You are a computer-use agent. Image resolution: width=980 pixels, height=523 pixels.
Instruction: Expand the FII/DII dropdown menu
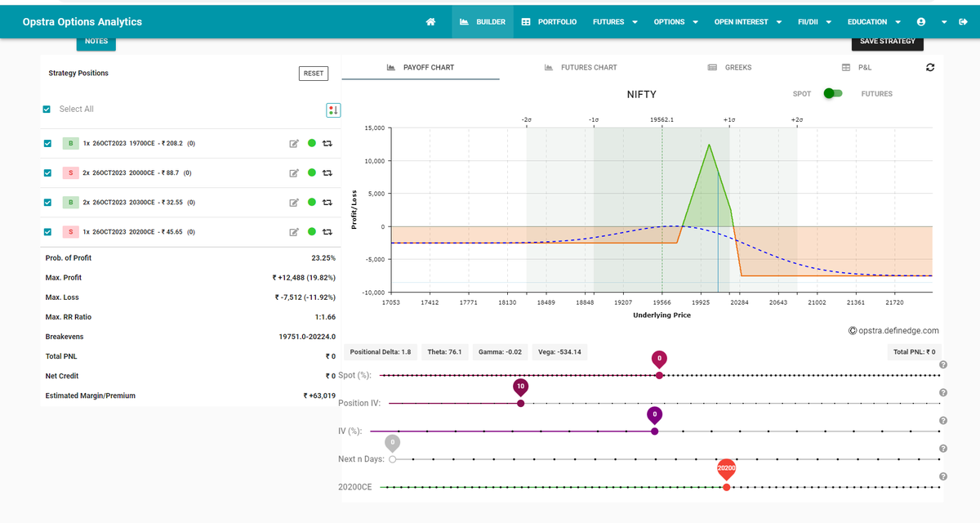pyautogui.click(x=814, y=22)
